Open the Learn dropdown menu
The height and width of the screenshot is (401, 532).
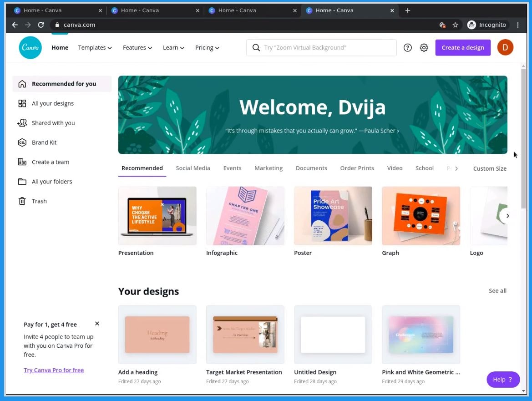tap(173, 47)
